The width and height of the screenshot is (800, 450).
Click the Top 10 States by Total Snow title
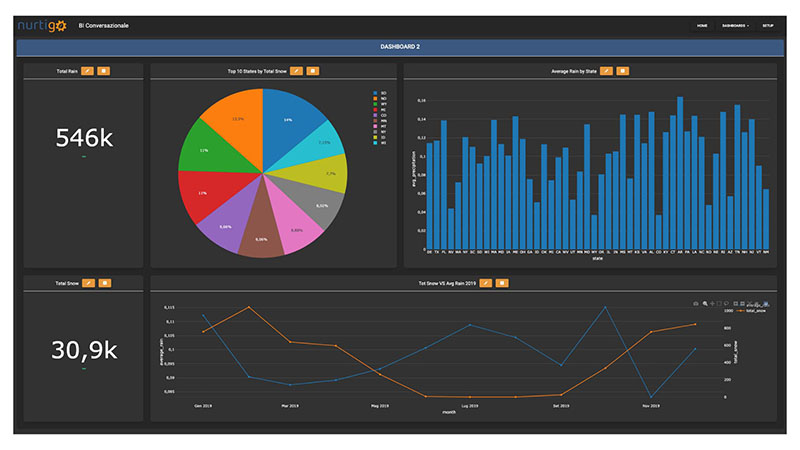tap(257, 71)
